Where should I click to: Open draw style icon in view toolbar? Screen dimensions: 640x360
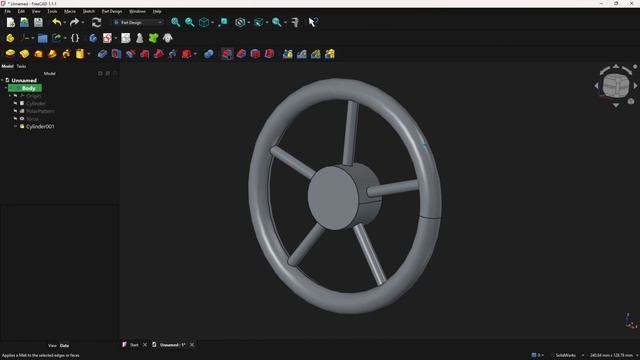coord(240,22)
